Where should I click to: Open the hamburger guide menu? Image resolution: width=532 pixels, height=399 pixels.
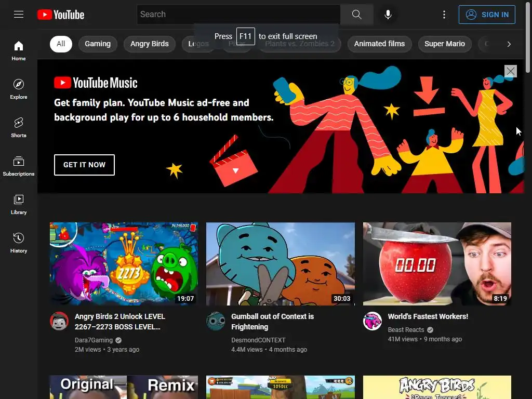pyautogui.click(x=19, y=14)
